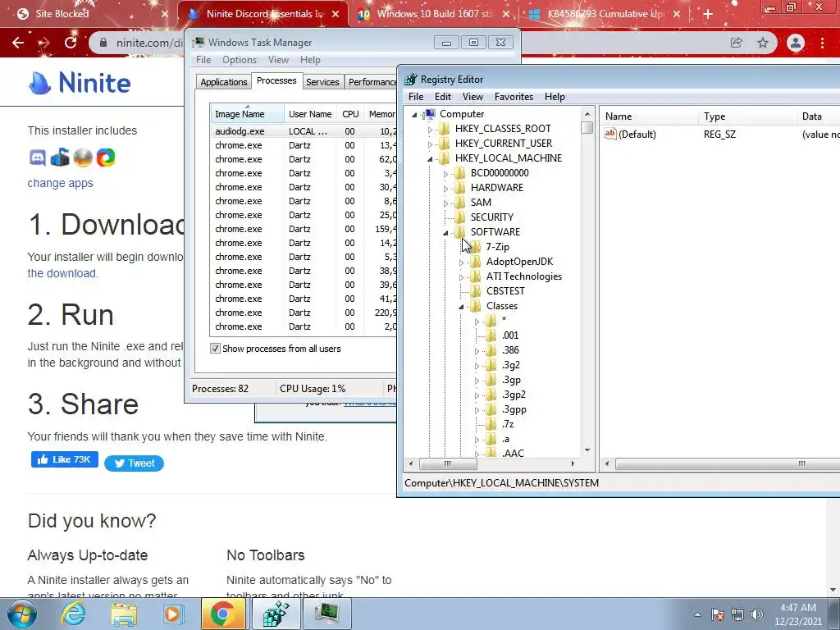
Task: Click the Discord app icon on Ninite page
Action: pos(38,157)
